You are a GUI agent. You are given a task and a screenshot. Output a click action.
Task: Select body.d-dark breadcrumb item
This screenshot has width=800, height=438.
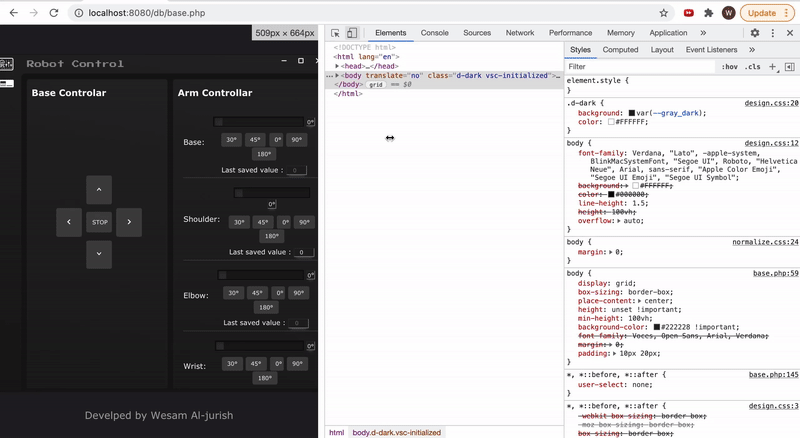pos(396,432)
